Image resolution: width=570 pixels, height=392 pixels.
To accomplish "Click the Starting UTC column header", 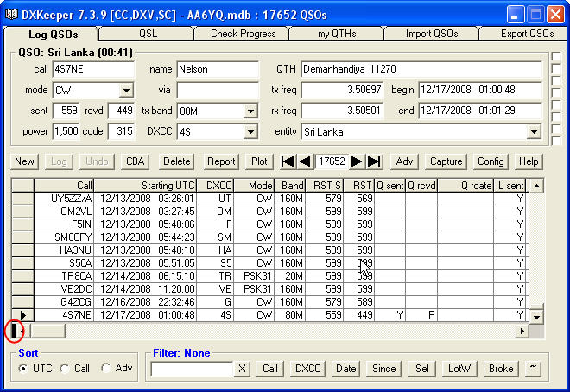I will [145, 186].
